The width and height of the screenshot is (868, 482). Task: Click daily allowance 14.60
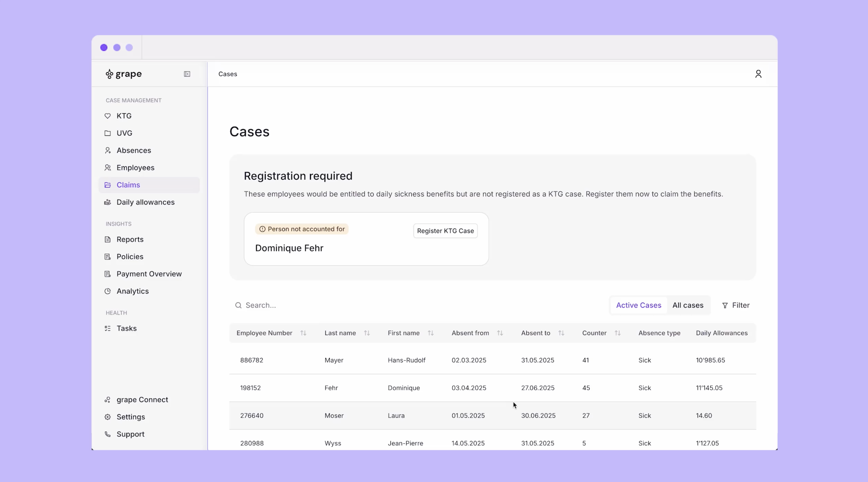click(x=704, y=416)
